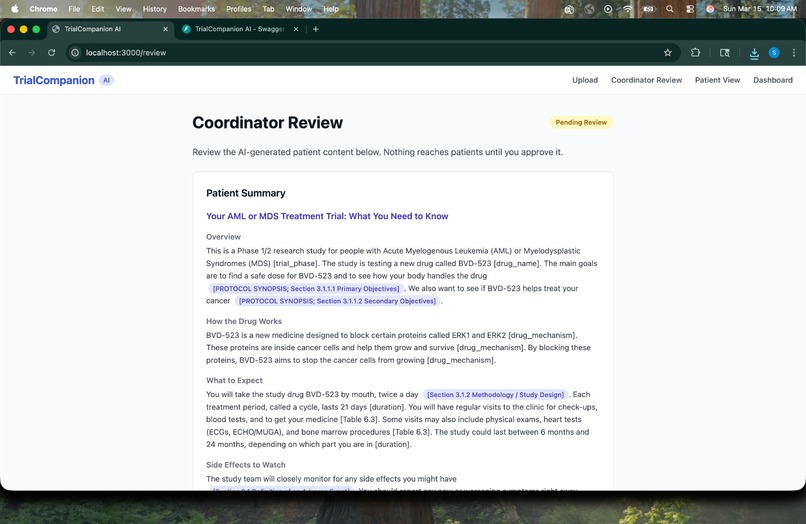Click the Patient Summary heading

pos(246,193)
